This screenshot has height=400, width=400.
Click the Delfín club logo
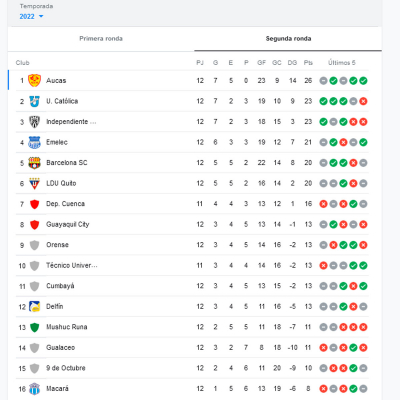click(34, 306)
